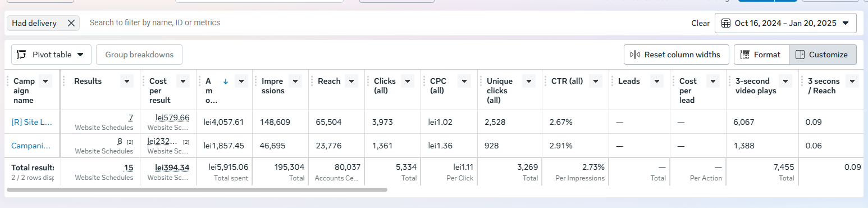Open Impressions column dropdown menu
The width and height of the screenshot is (868, 208).
pyautogui.click(x=295, y=82)
